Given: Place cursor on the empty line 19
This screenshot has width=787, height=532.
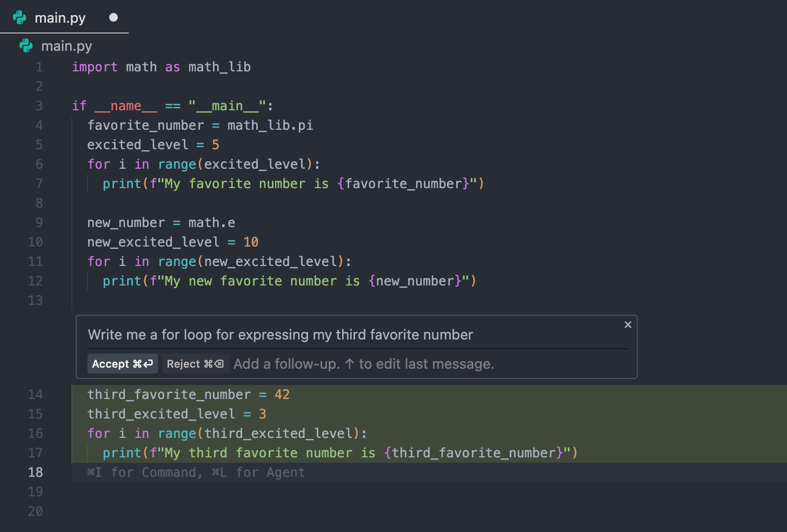Looking at the screenshot, I should pos(162,491).
